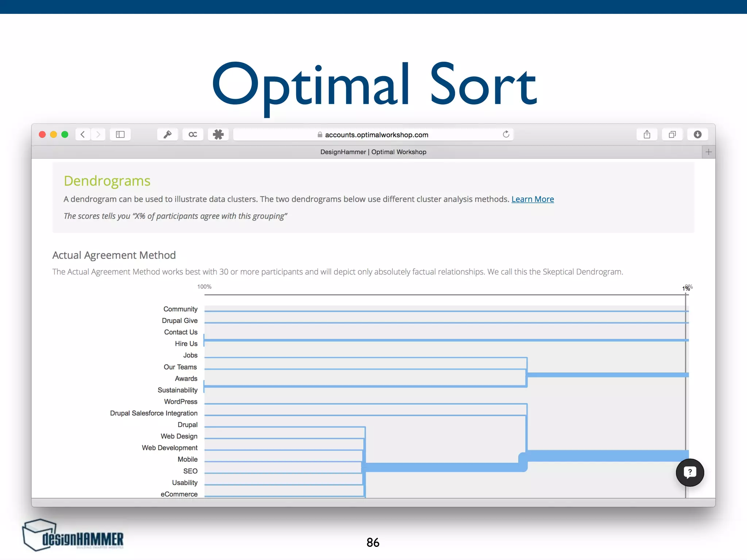The image size is (747, 560).
Task: Click the Safari forward arrow button
Action: click(98, 135)
